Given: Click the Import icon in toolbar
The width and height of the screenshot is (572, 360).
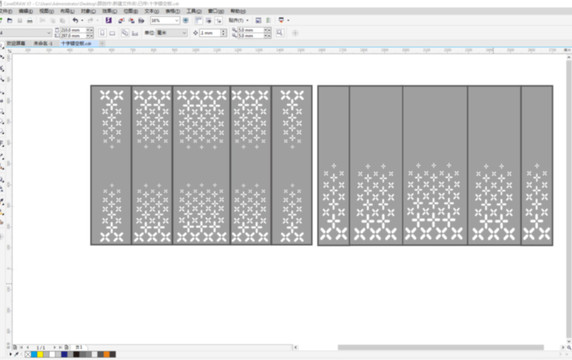Looking at the screenshot, I should point(121,20).
